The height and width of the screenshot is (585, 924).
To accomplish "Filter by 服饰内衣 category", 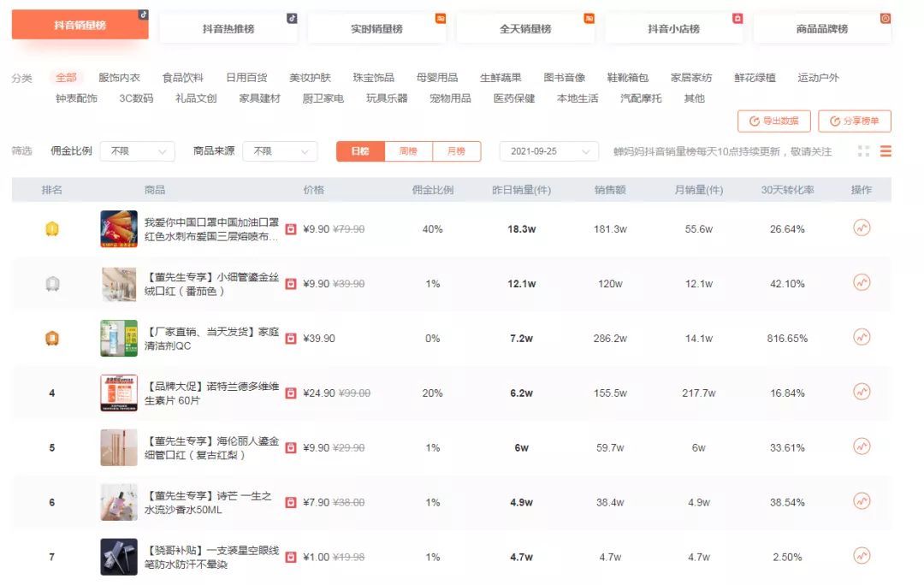I will coord(119,77).
